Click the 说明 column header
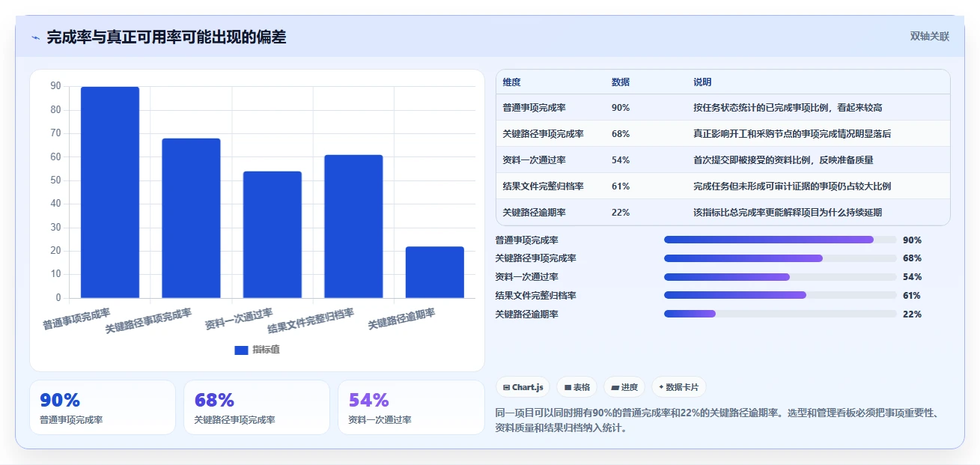Image resolution: width=980 pixels, height=465 pixels. (702, 82)
